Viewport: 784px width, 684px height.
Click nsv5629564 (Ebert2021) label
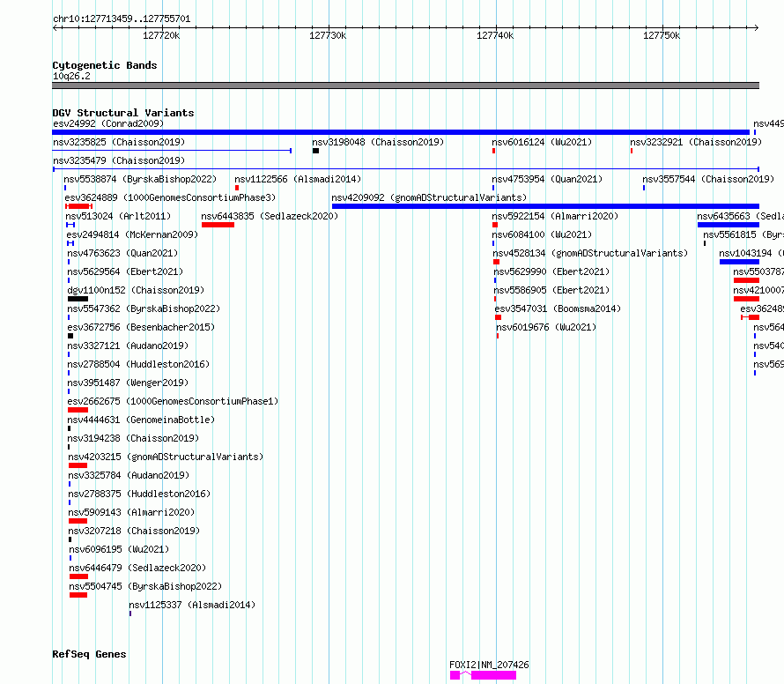pyautogui.click(x=125, y=271)
